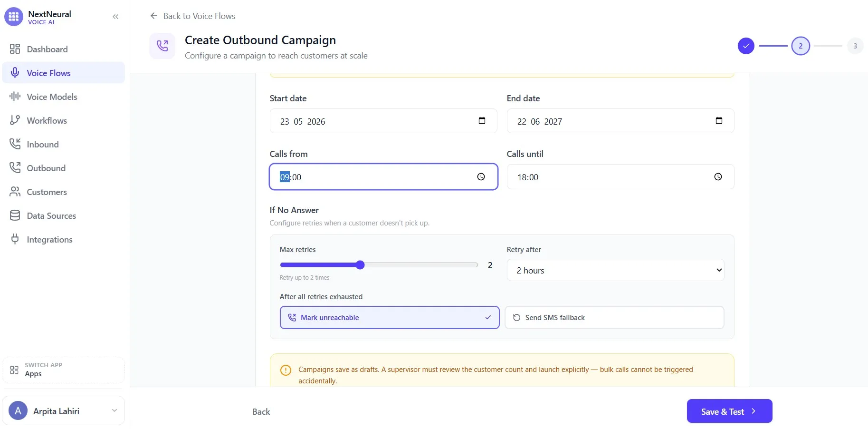The height and width of the screenshot is (429, 868).
Task: Click the Back button
Action: click(261, 411)
